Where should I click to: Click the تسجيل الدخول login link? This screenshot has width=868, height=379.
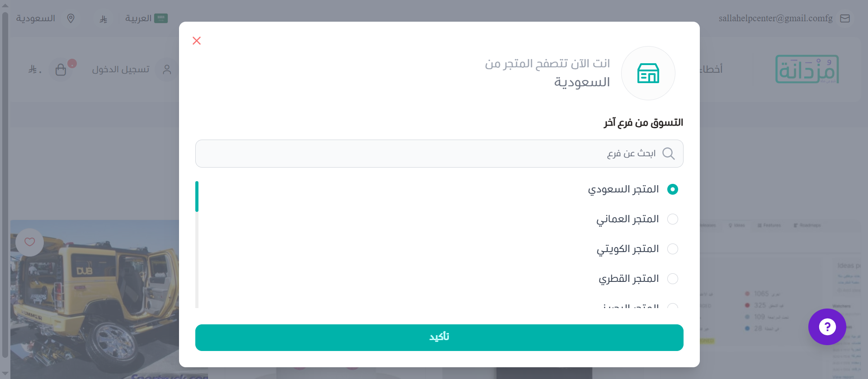click(x=121, y=70)
